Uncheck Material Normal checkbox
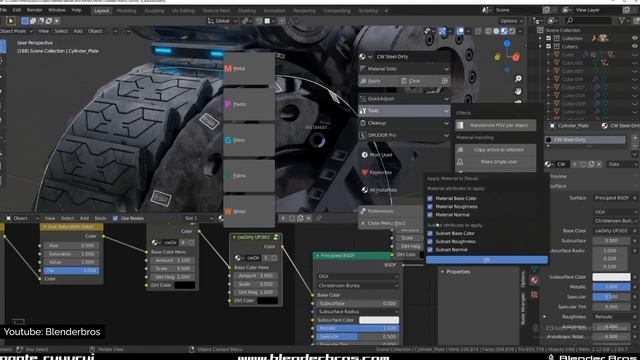This screenshot has width=640, height=360. (430, 215)
